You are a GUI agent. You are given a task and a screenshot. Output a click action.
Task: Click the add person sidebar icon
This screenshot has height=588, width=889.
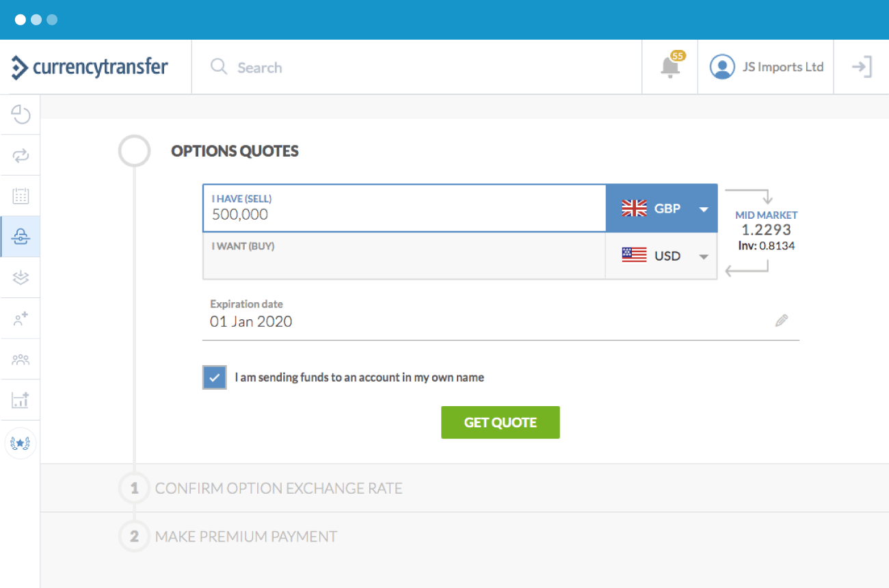click(x=21, y=318)
